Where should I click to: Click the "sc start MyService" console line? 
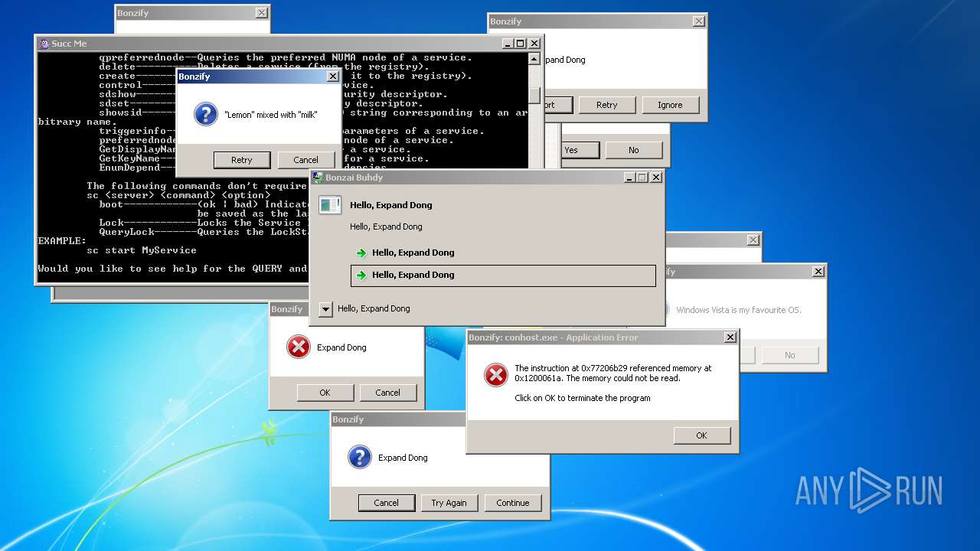point(142,250)
